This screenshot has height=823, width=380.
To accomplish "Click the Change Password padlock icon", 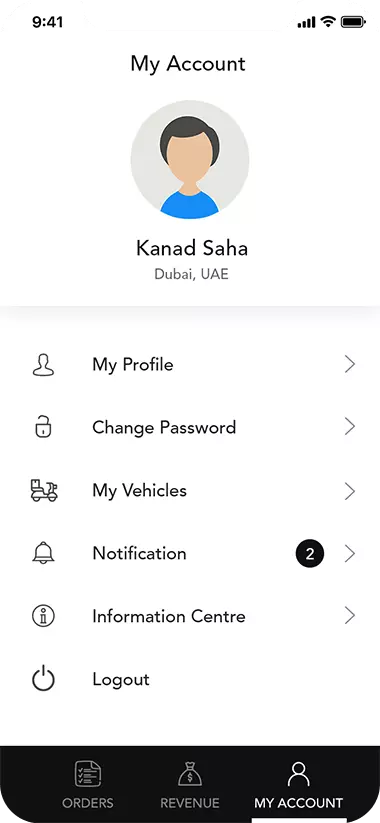I will 43,427.
